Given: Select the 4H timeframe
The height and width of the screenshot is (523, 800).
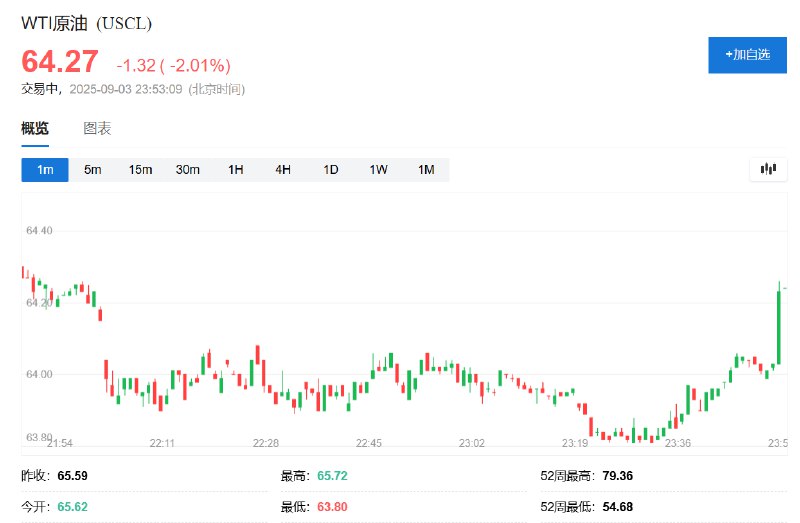Looking at the screenshot, I should [x=283, y=169].
